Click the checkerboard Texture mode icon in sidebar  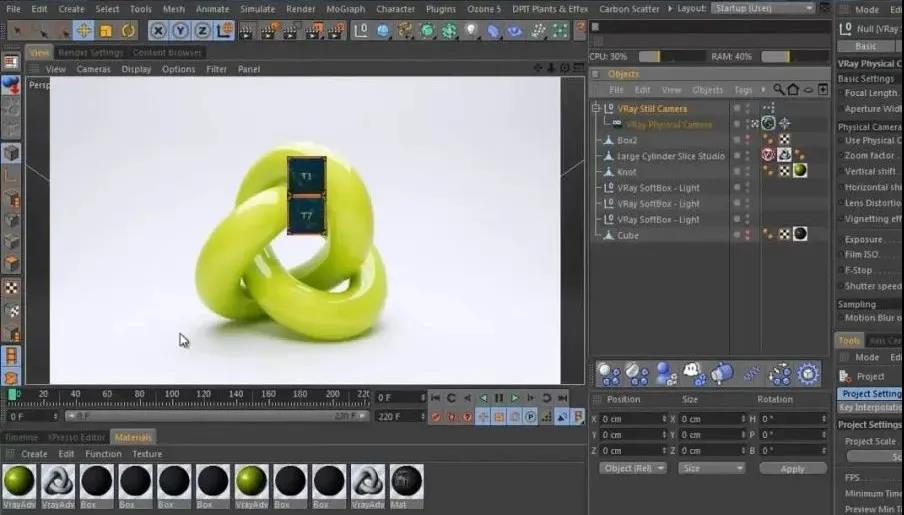click(x=11, y=288)
